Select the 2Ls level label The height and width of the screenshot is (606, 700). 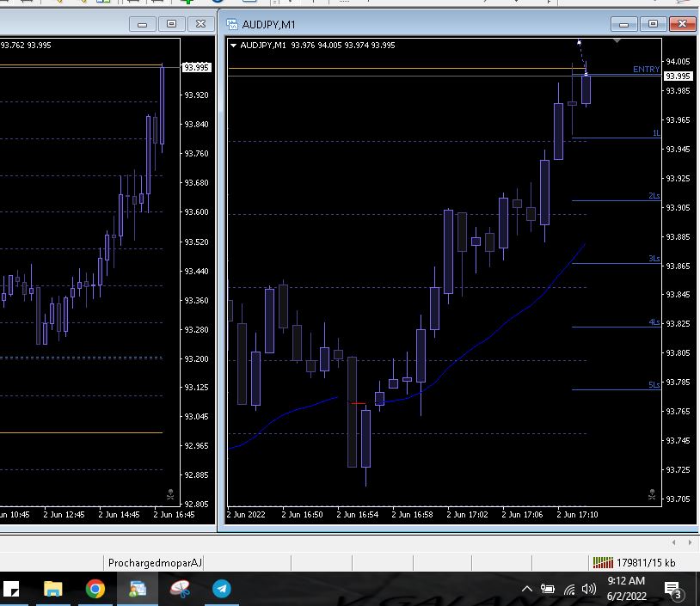pos(654,196)
